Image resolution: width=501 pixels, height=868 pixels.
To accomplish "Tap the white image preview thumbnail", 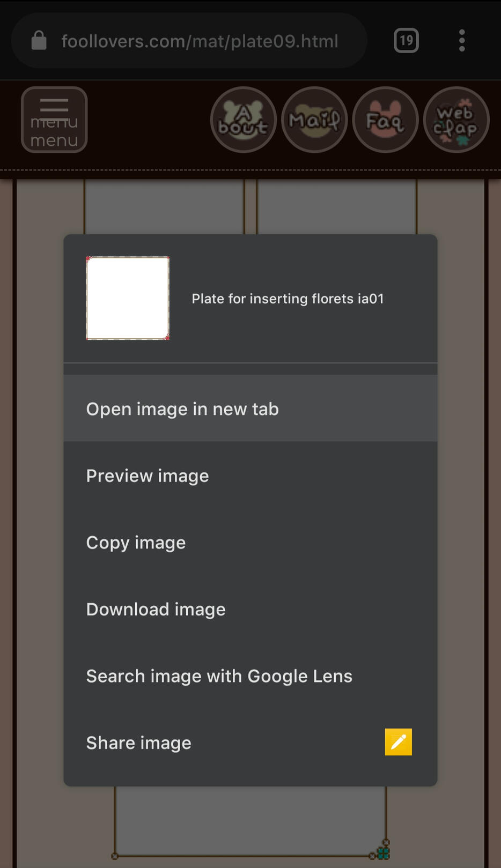I will click(x=128, y=298).
